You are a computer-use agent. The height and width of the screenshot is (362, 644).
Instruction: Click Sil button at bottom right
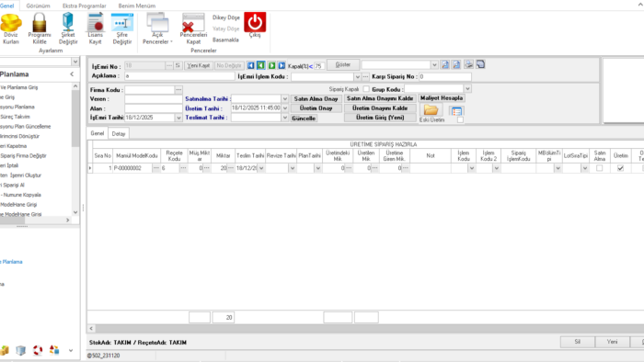578,342
